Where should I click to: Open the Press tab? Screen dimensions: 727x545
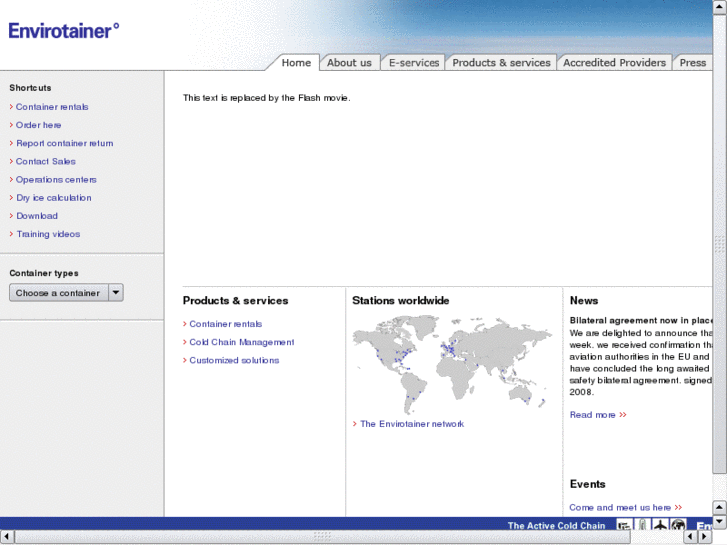(693, 63)
